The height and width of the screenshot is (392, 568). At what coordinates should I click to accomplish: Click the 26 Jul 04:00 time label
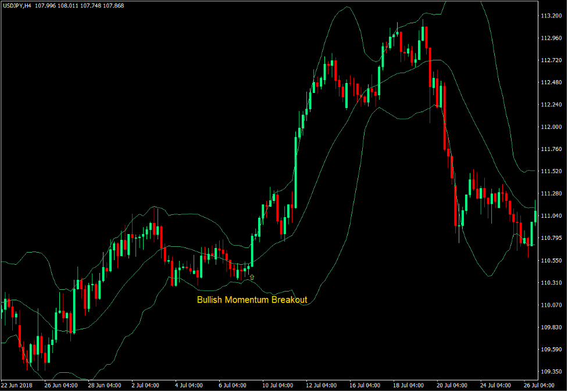tap(538, 385)
